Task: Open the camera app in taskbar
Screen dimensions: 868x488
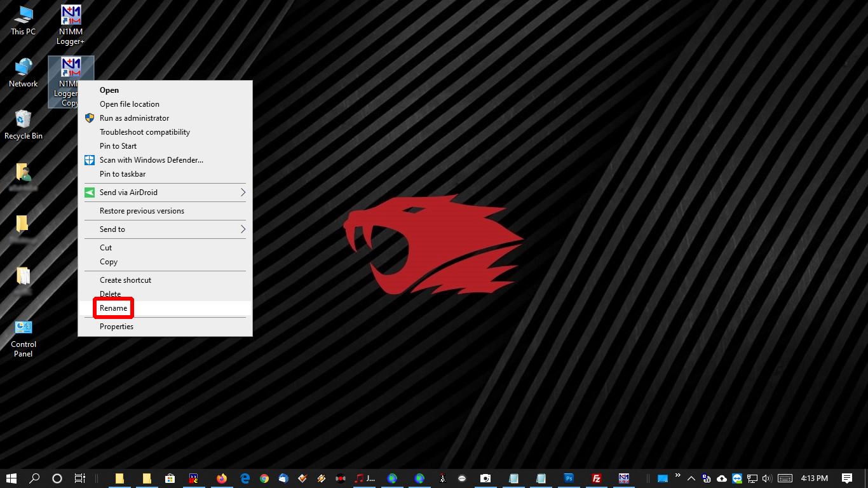Action: click(x=485, y=478)
